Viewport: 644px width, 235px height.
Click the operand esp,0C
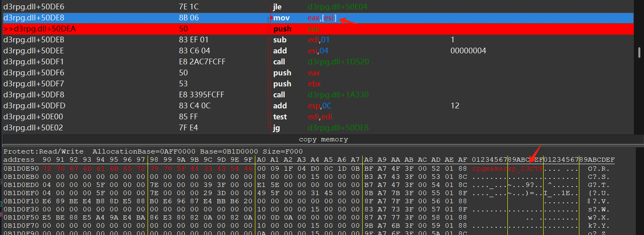(x=320, y=106)
